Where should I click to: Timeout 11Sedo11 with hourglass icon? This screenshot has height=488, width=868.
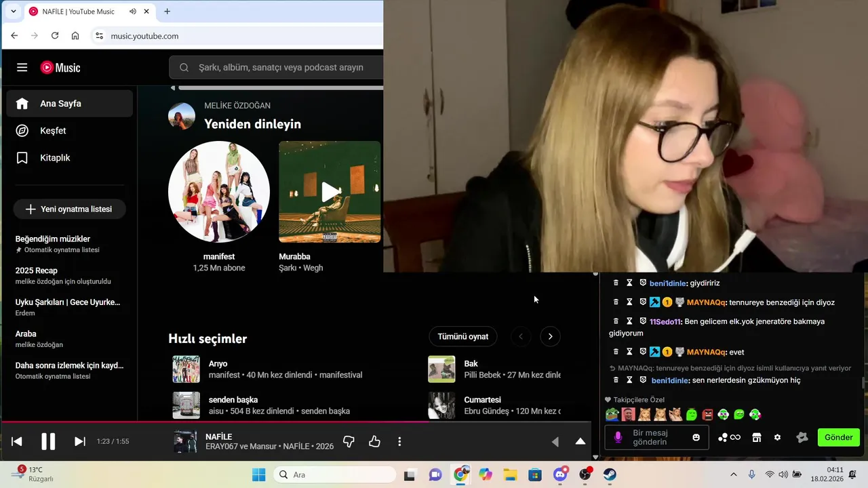click(x=629, y=321)
